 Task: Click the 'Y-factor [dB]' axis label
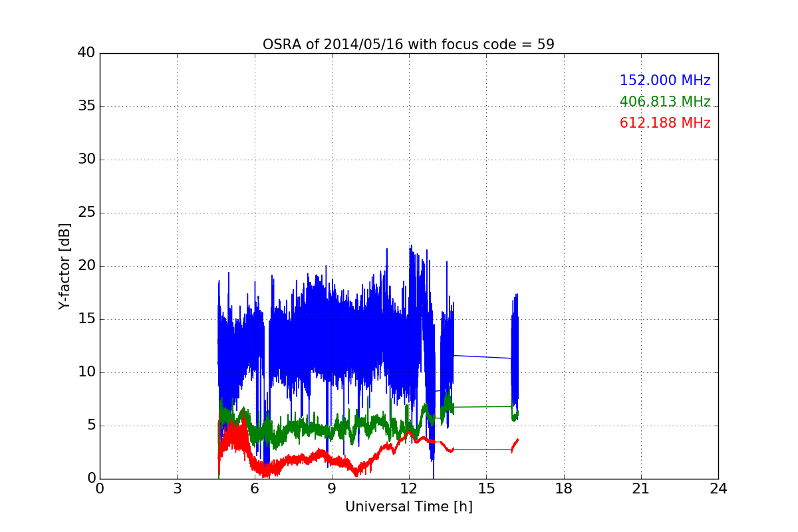tap(65, 266)
